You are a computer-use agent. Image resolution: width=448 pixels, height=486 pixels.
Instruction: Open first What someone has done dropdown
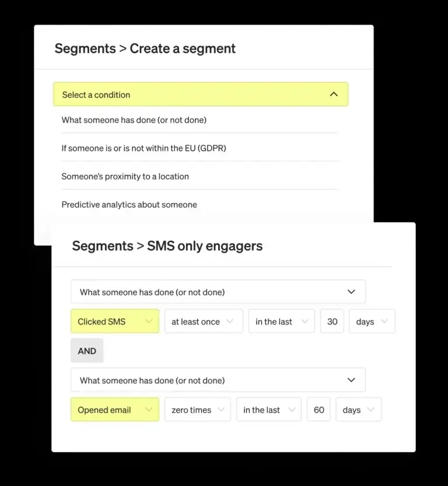coord(218,292)
